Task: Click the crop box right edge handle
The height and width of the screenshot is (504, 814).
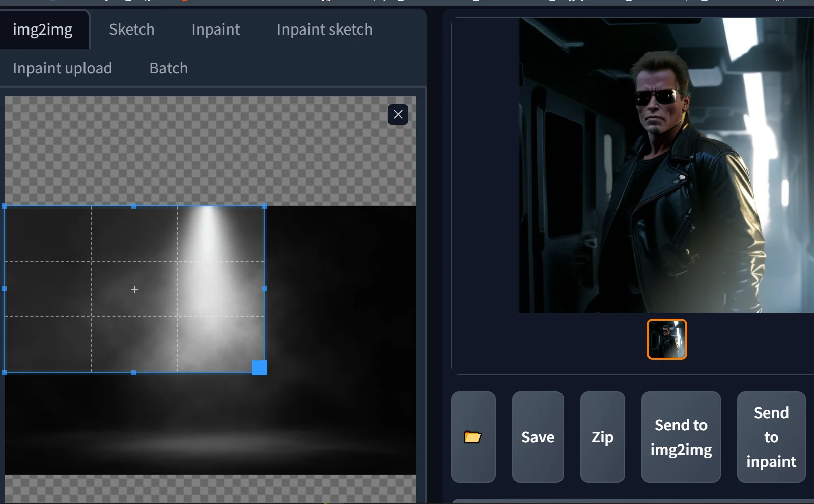Action: pos(265,289)
